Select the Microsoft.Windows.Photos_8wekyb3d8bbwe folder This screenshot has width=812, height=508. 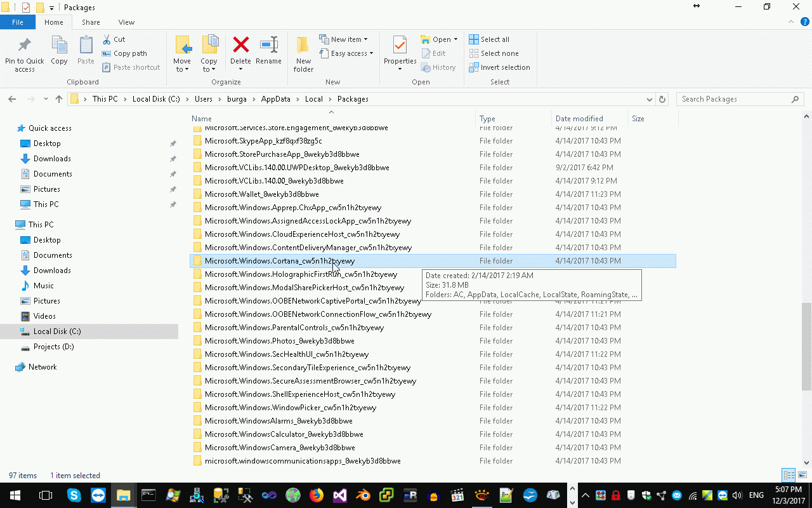280,341
